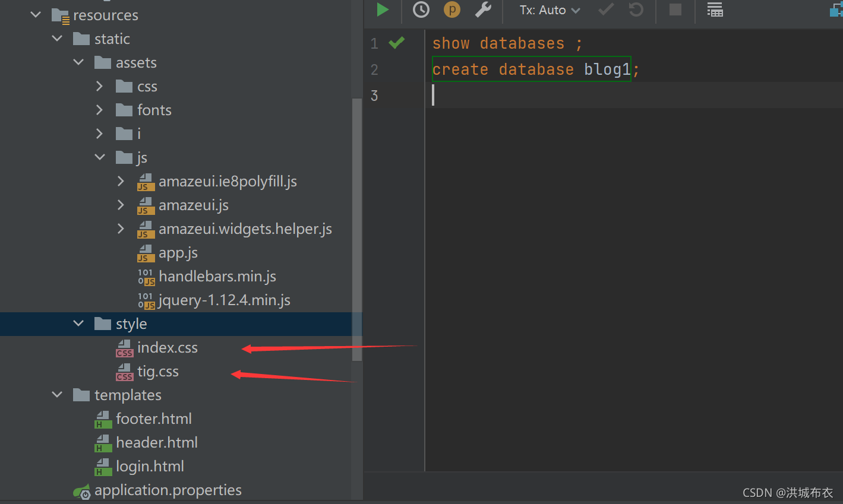843x504 pixels.
Task: Click the tig.css file icon
Action: tap(125, 372)
